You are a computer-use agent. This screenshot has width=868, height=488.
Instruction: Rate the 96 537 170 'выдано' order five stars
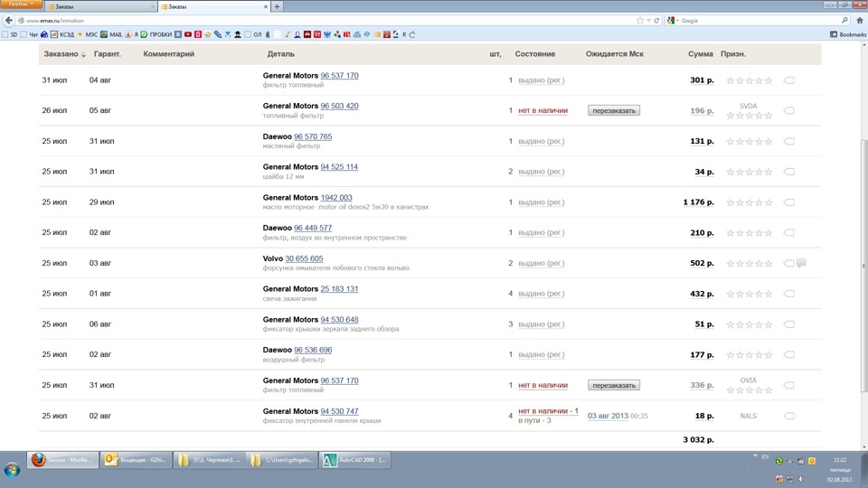pos(769,80)
